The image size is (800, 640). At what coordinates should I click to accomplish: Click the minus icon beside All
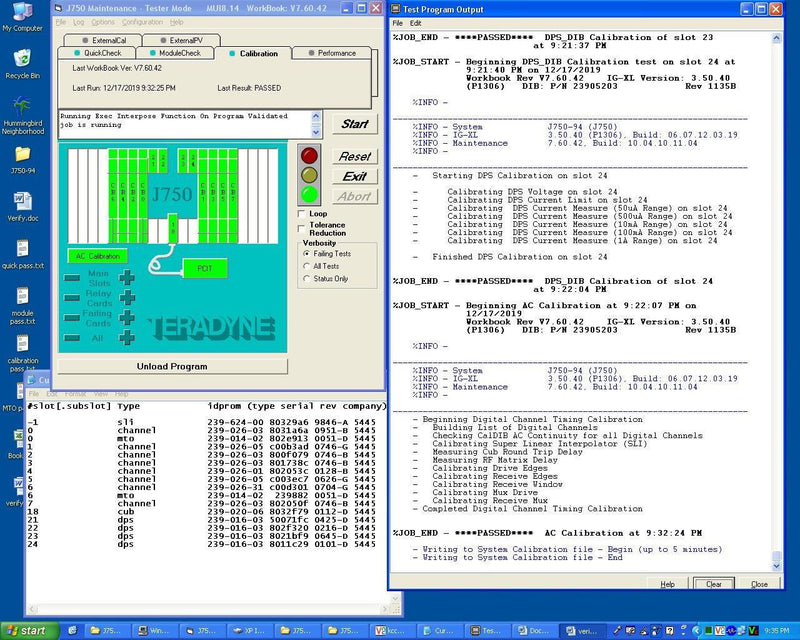pyautogui.click(x=72, y=338)
